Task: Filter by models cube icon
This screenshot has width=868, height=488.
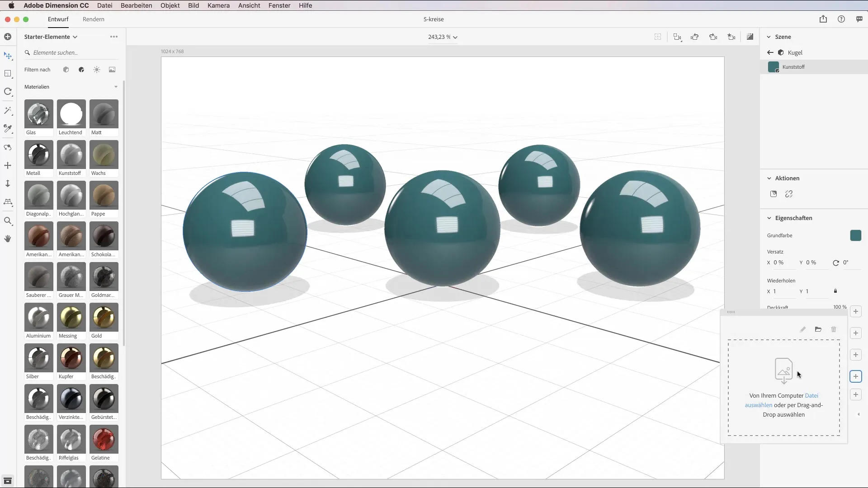Action: pos(66,70)
